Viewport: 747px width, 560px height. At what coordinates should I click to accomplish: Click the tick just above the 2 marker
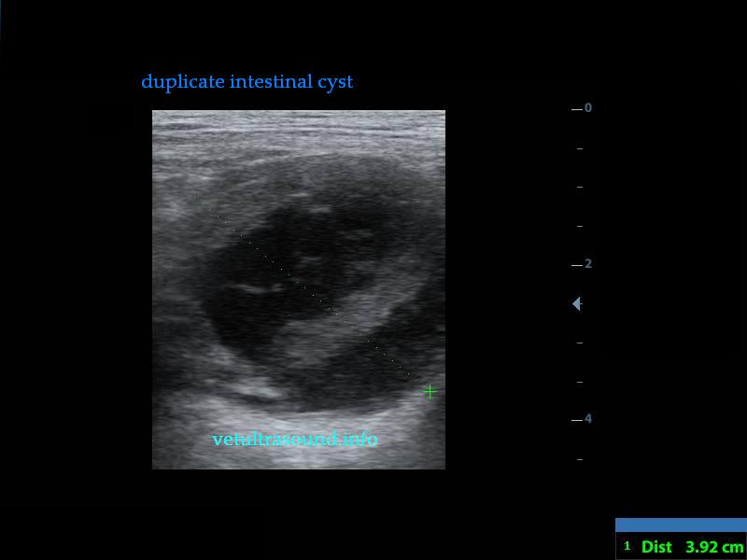pyautogui.click(x=580, y=226)
